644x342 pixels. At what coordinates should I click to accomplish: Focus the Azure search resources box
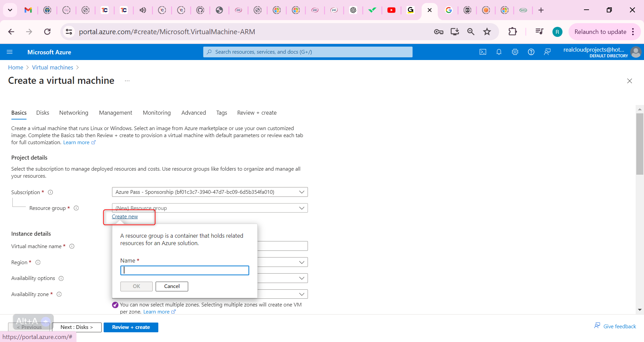pos(308,52)
